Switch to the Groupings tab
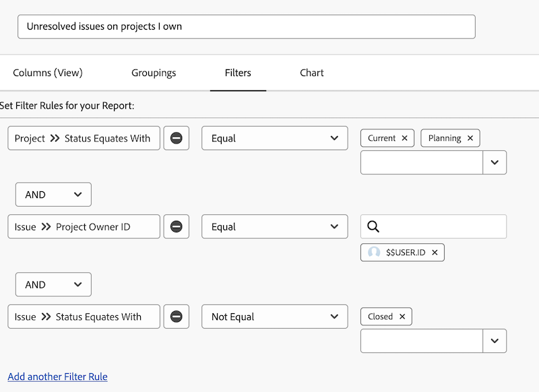Viewport: 539px width, 392px height. [x=154, y=73]
